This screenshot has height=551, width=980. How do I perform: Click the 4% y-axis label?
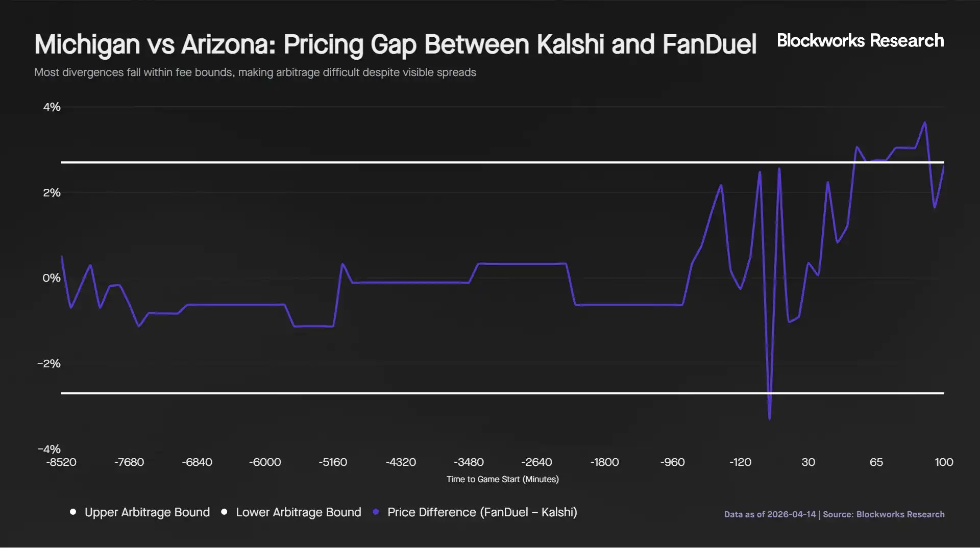(52, 107)
